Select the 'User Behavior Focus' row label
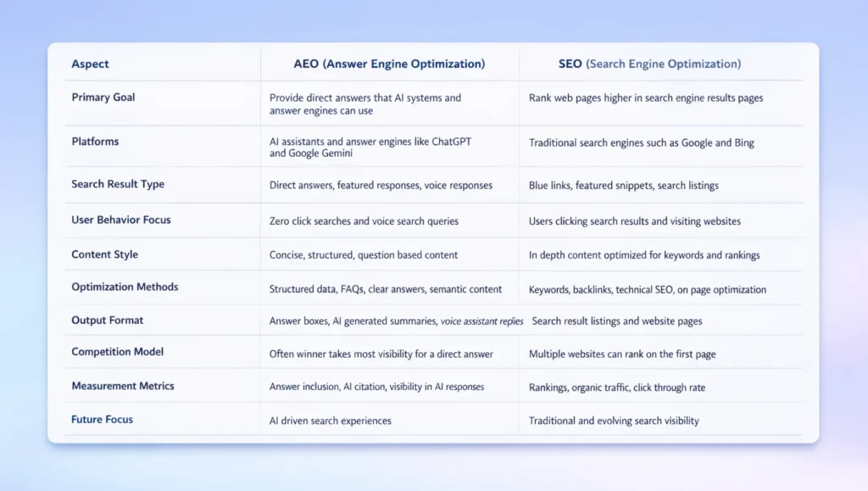868x491 pixels. click(120, 220)
